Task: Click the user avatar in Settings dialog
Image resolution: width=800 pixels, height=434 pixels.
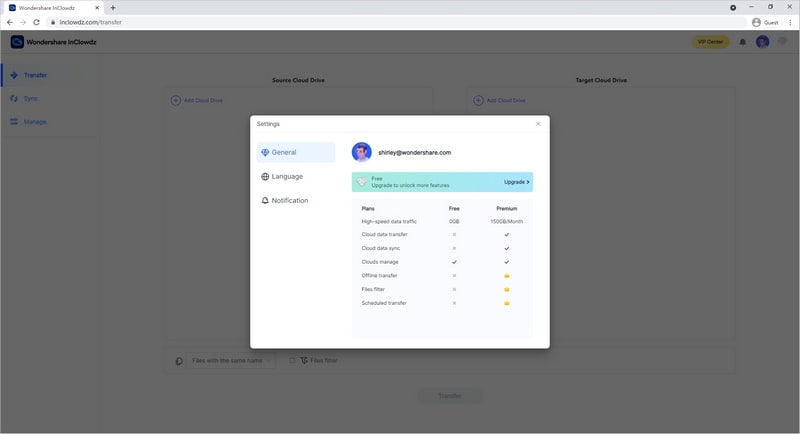Action: [361, 152]
